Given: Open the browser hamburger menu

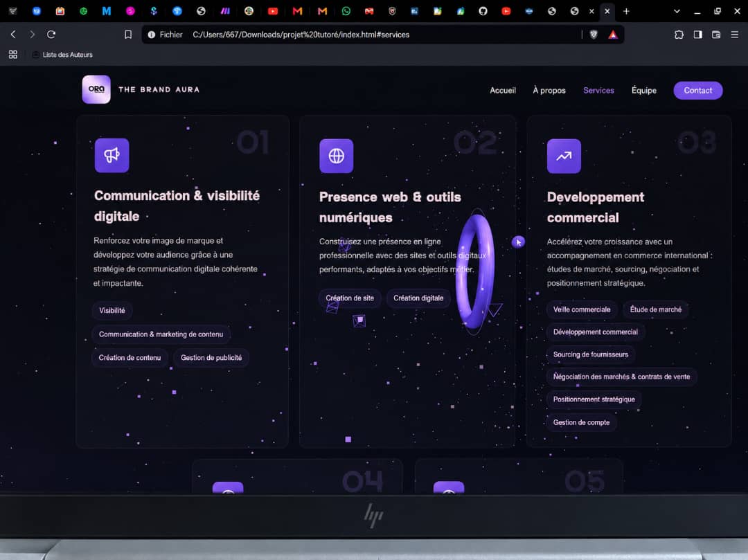Looking at the screenshot, I should point(735,35).
